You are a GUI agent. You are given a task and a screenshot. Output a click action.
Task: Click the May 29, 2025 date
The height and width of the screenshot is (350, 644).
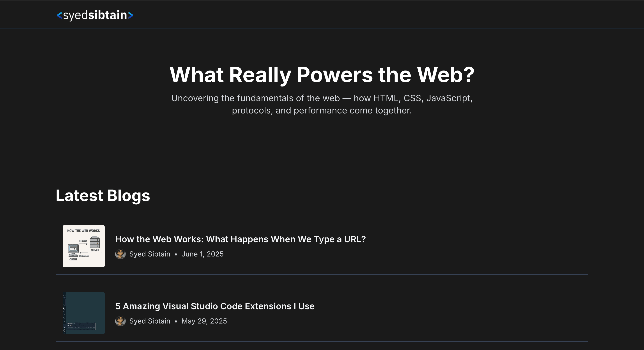point(204,321)
